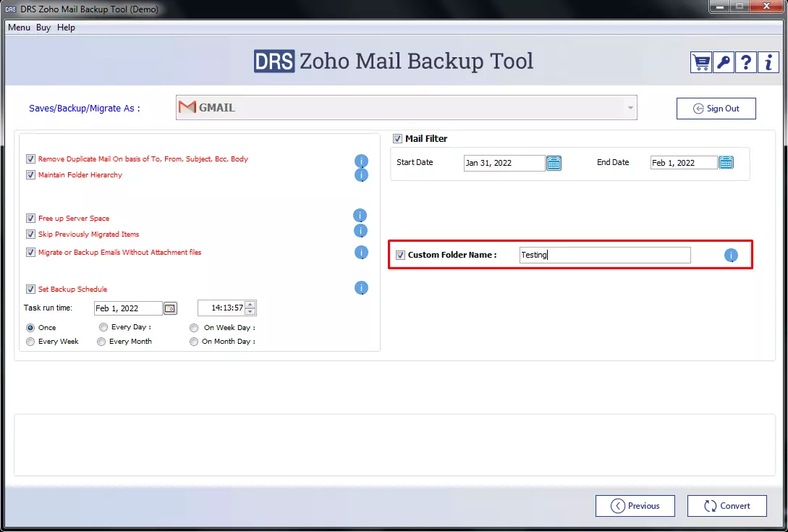Show info for Migrate Without Attachment files
788x532 pixels.
[361, 253]
